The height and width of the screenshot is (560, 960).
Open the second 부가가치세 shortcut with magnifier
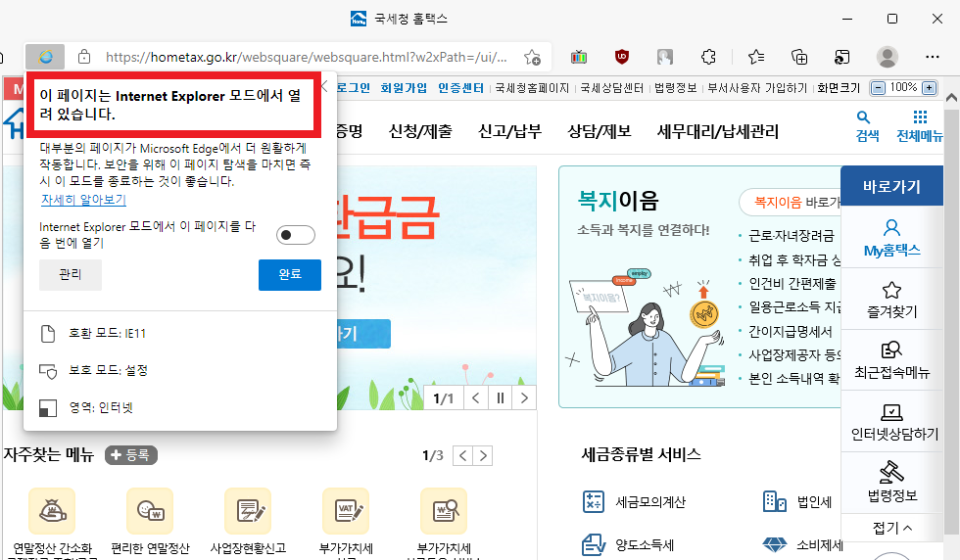444,510
